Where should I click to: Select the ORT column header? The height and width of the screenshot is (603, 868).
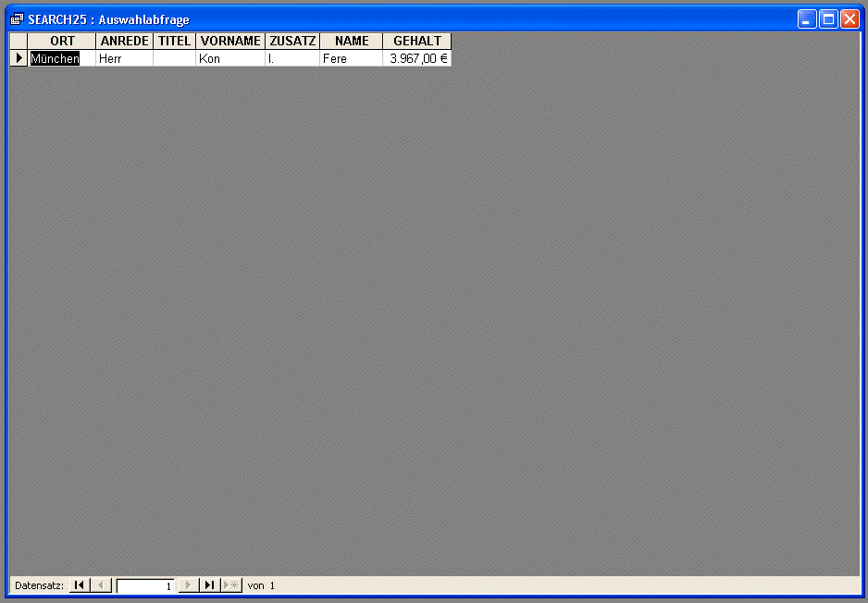point(62,41)
